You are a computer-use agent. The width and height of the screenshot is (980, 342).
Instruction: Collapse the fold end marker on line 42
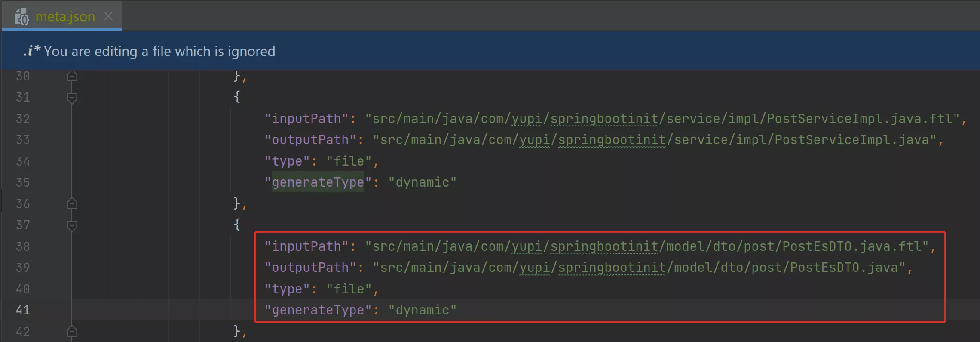pyautogui.click(x=72, y=332)
